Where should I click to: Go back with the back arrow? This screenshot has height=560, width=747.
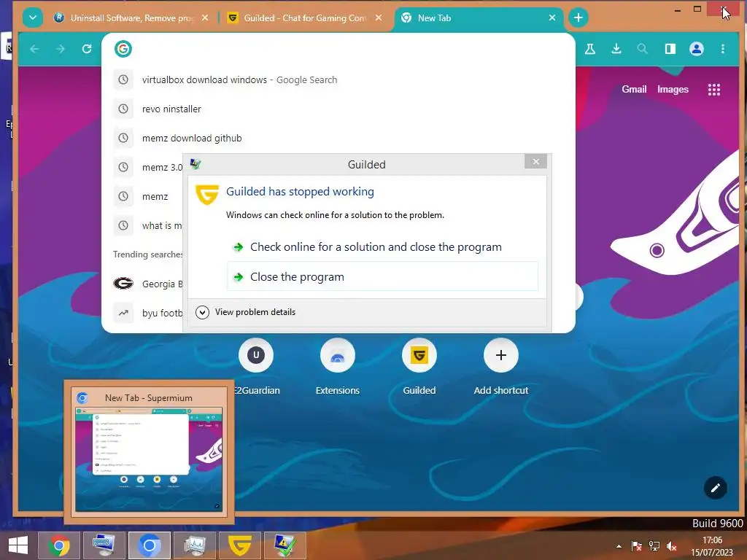pos(34,49)
